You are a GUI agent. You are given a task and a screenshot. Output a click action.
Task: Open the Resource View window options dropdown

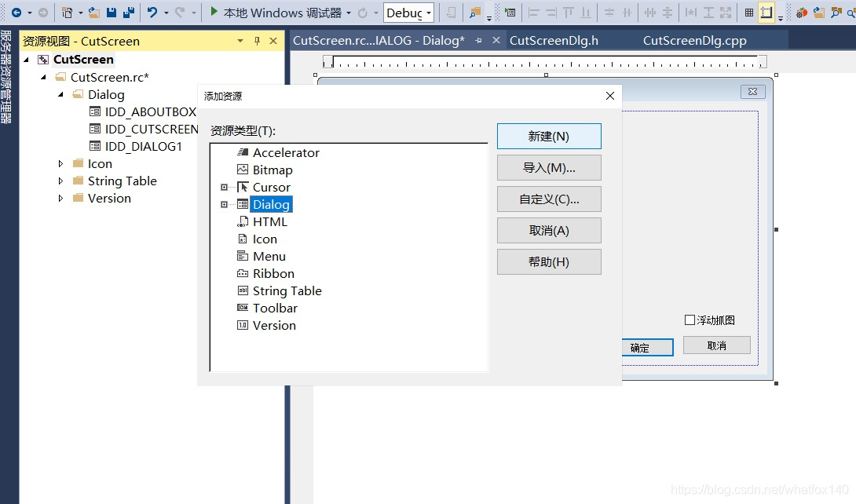click(240, 41)
